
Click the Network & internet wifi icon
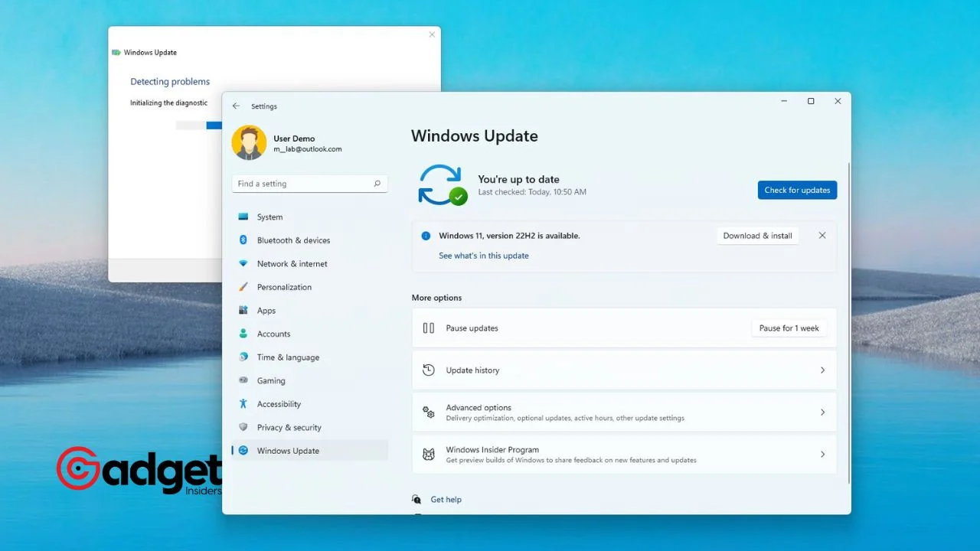[243, 263]
